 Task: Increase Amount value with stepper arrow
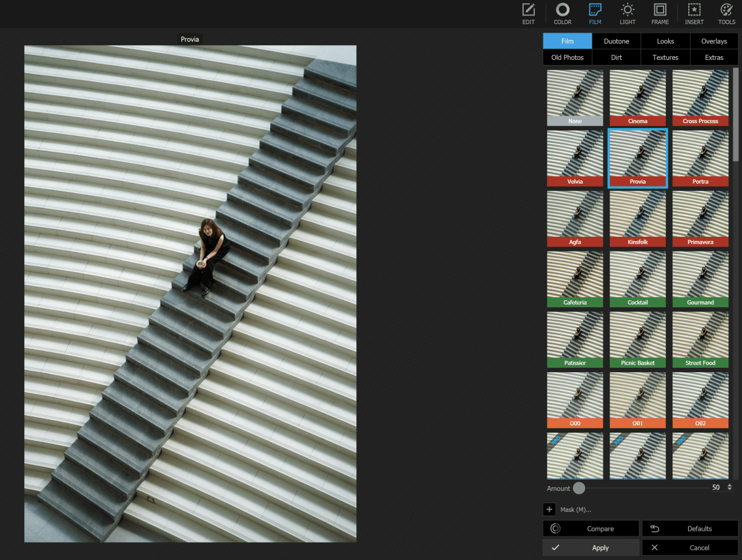[730, 485]
